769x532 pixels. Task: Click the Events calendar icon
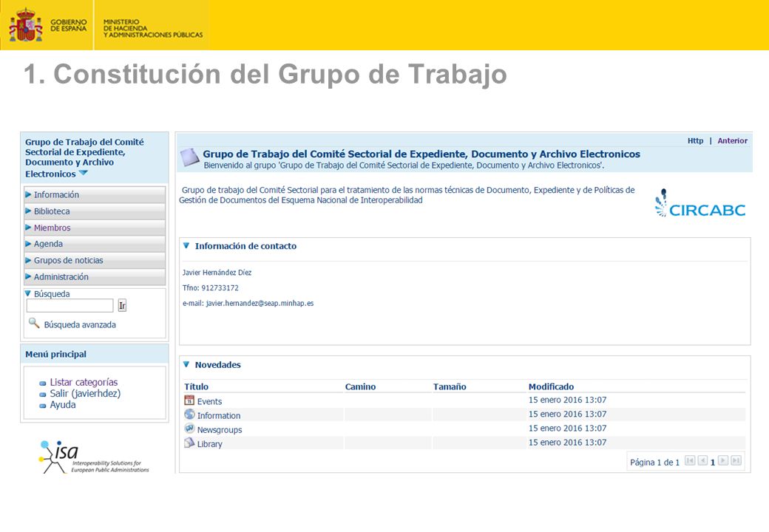pyautogui.click(x=189, y=400)
